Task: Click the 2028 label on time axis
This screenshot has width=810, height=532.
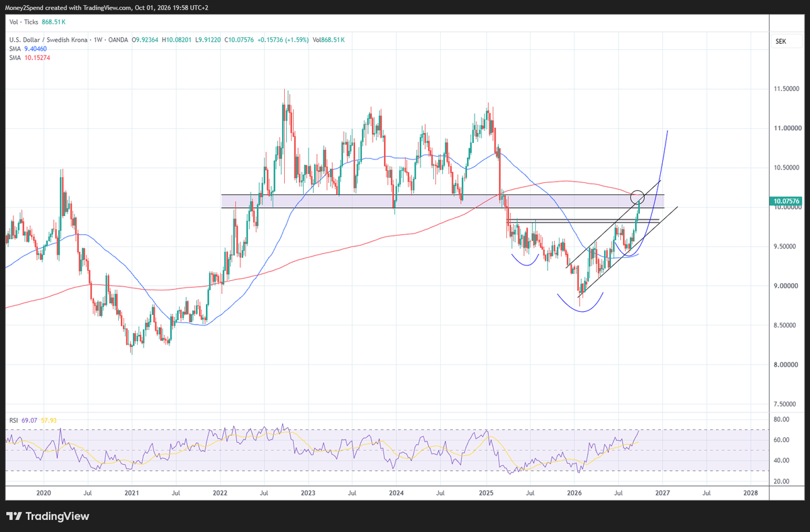Action: click(x=750, y=494)
